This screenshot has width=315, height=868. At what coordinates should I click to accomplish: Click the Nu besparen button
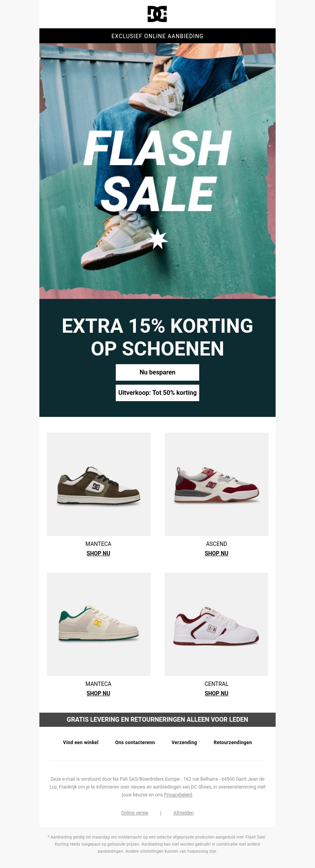(157, 372)
